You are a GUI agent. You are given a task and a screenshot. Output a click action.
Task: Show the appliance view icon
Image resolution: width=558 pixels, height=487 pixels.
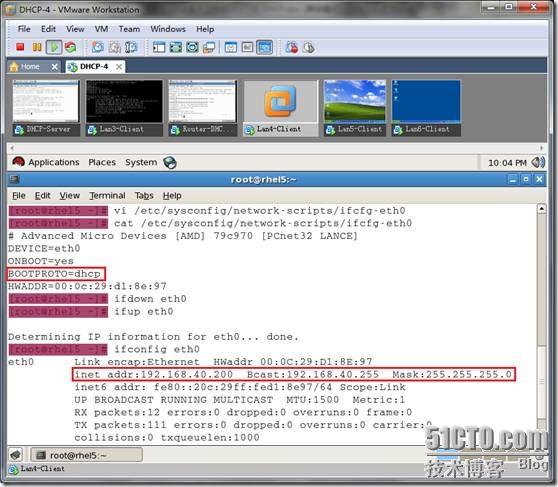247,47
